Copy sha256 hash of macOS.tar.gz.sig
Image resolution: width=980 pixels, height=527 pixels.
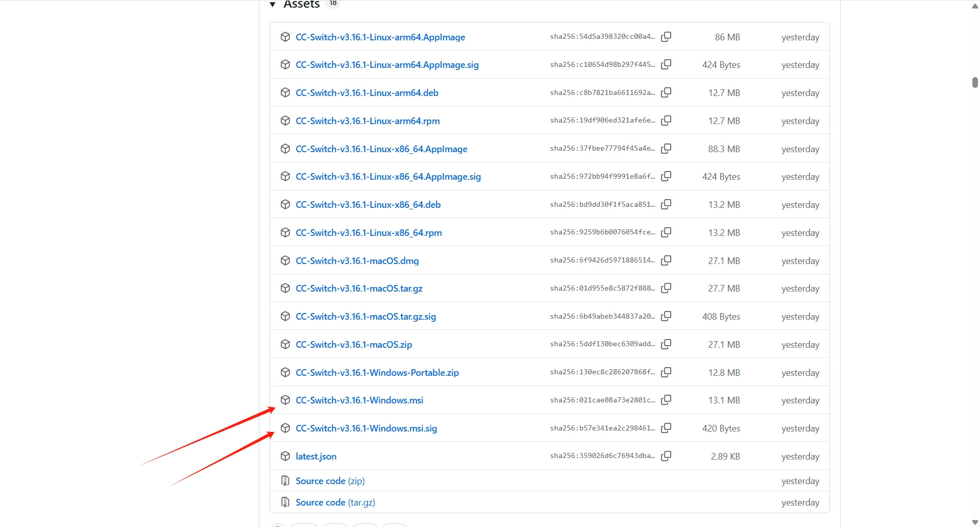666,316
